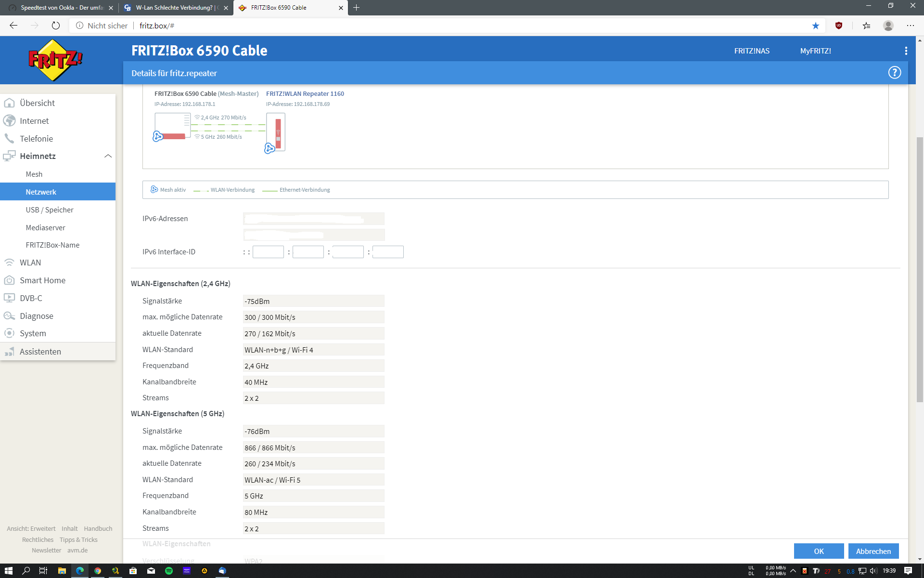
Task: Reload the page with refresh icon
Action: (x=56, y=26)
